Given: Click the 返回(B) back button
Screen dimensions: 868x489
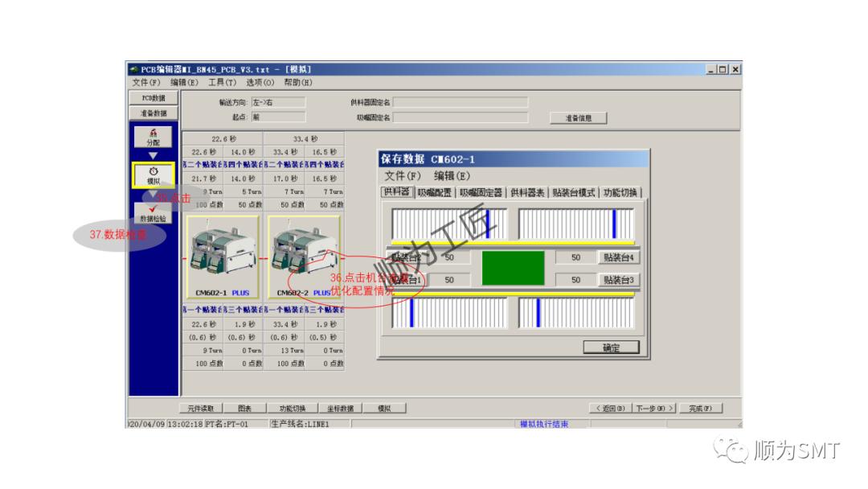Looking at the screenshot, I should point(609,408).
